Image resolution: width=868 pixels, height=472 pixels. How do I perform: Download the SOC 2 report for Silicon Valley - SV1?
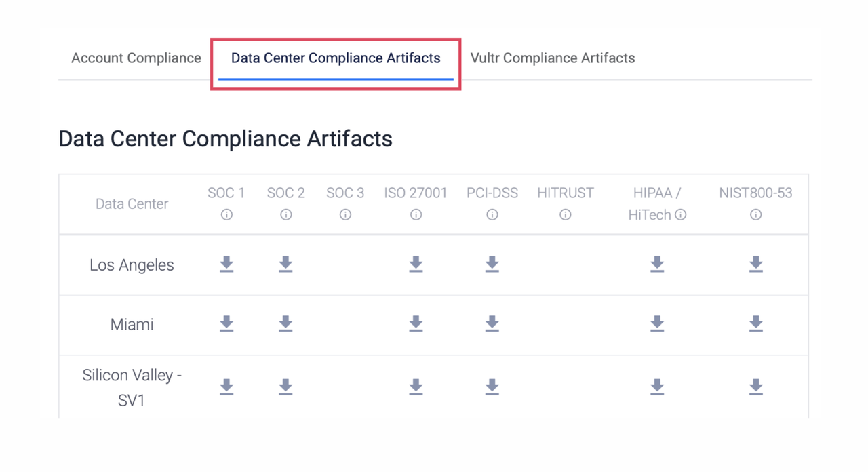pyautogui.click(x=285, y=387)
